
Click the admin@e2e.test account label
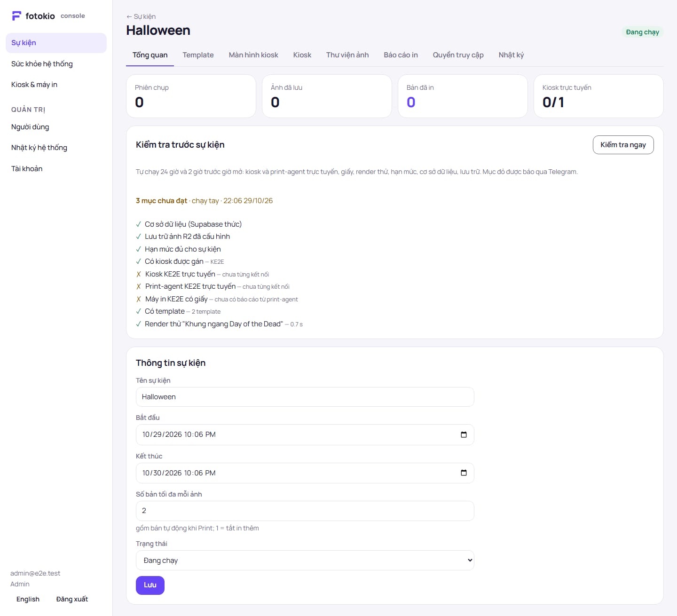pyautogui.click(x=35, y=573)
